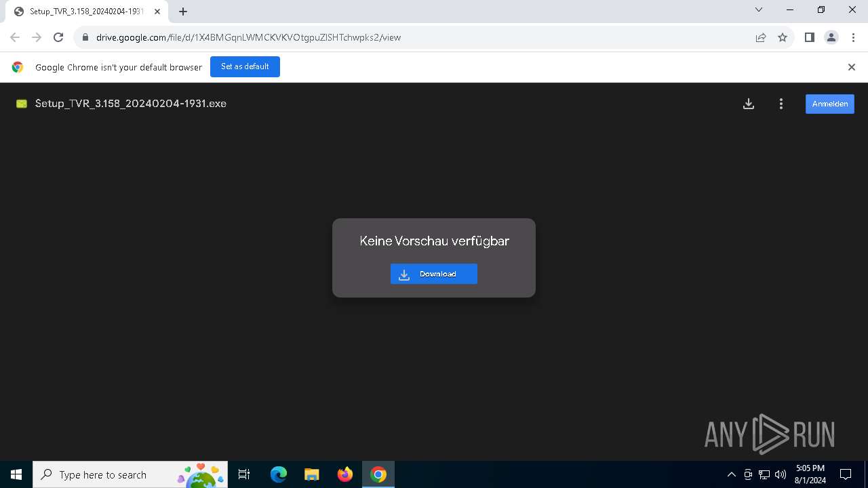Open a new tab with plus button
This screenshot has height=488, width=868.
[183, 12]
